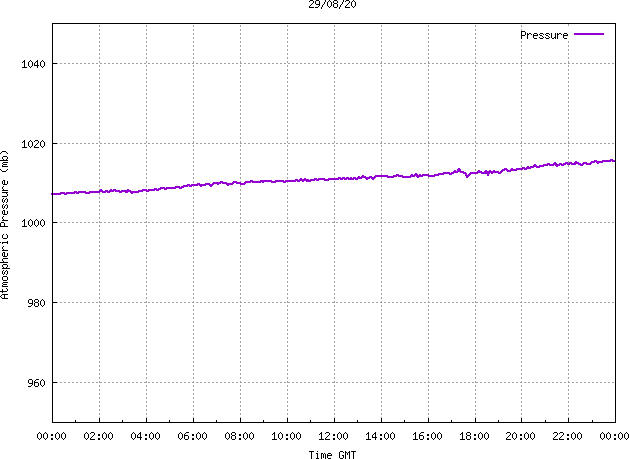Click the Pressure legend label
Viewport: 629px width, 459px height.
[x=544, y=35]
